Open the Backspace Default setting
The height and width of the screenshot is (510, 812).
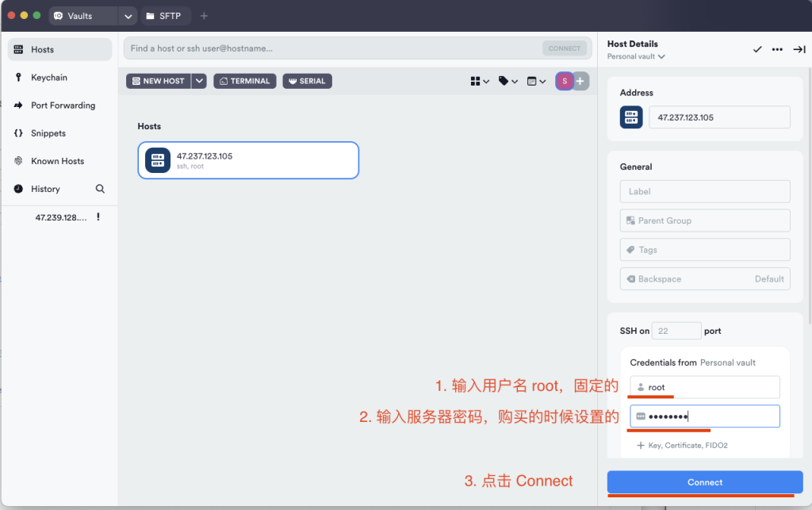point(705,279)
